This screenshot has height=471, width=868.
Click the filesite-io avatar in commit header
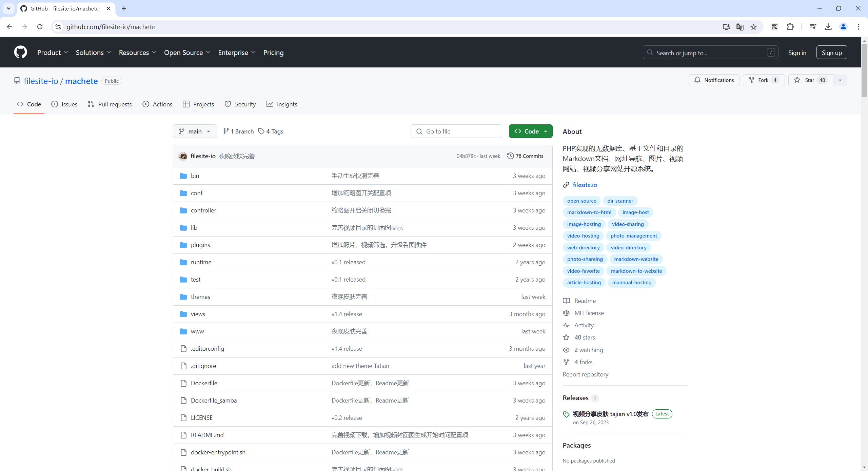pyautogui.click(x=183, y=156)
